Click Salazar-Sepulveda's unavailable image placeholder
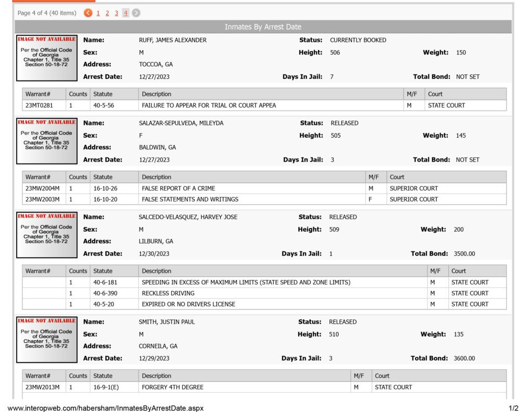Viewport: 532px width, 412px height. tap(47, 141)
